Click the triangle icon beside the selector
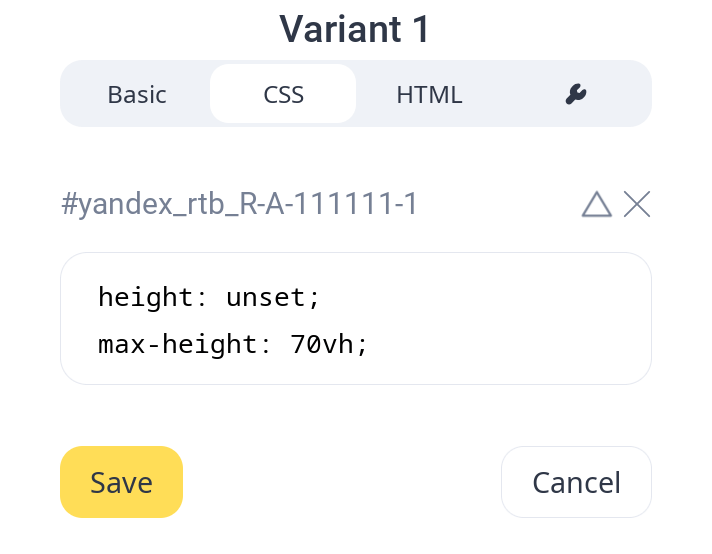Screen dimensions: 712x554 [596, 204]
